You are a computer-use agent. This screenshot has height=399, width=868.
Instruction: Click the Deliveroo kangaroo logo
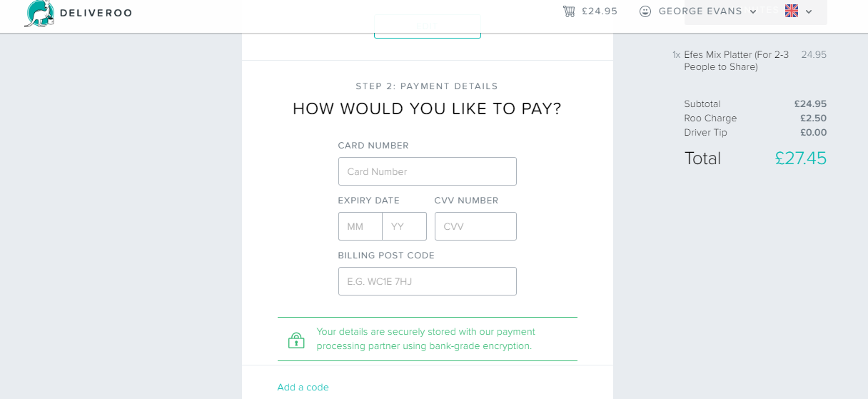click(39, 14)
